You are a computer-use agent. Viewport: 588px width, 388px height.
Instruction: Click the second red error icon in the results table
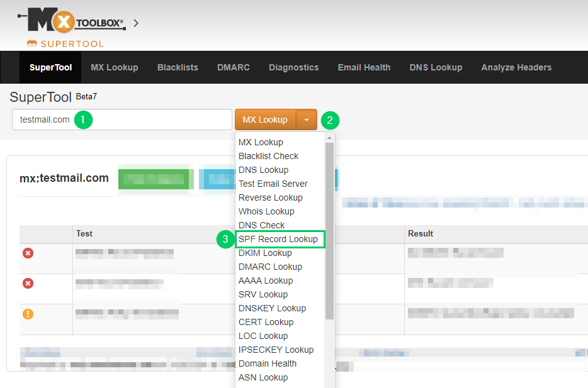coord(28,283)
